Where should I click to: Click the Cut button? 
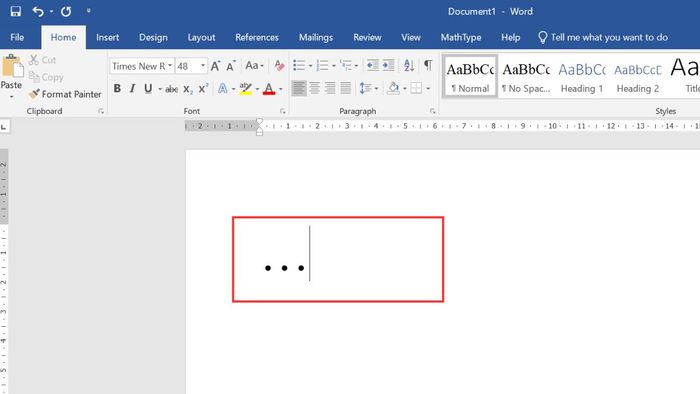coord(43,60)
